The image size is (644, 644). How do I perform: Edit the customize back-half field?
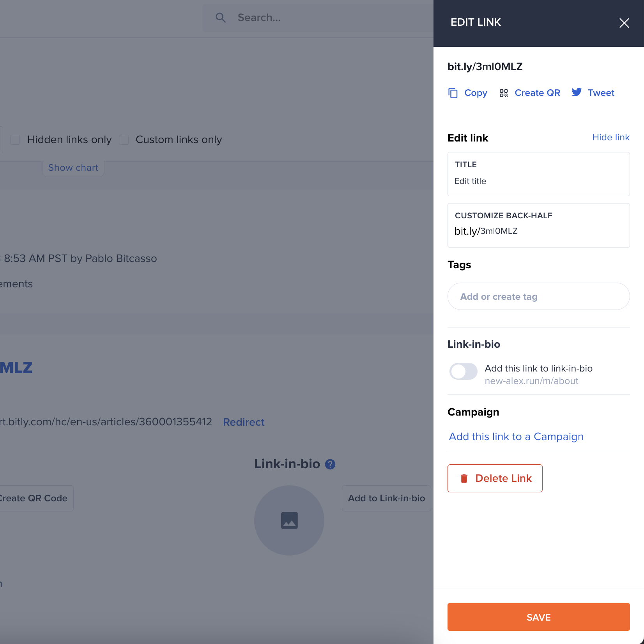coord(538,225)
